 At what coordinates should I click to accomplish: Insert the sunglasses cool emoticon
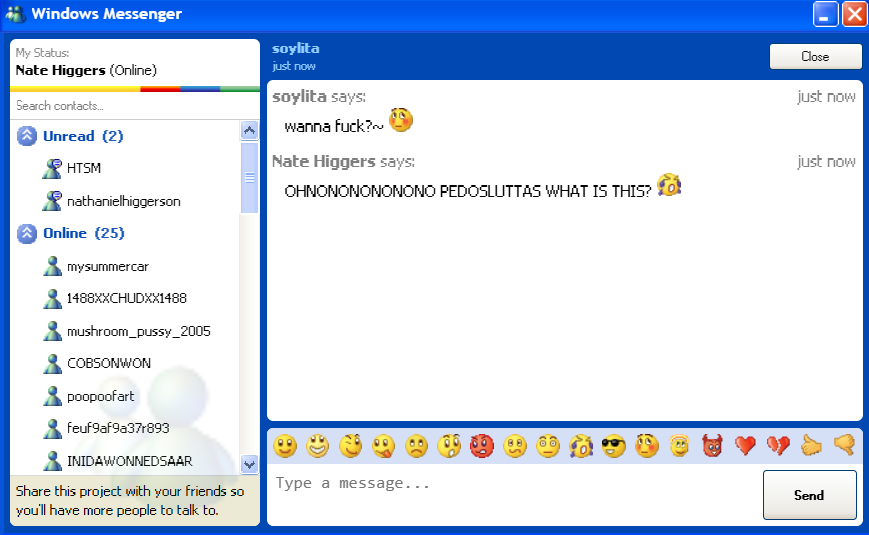(614, 446)
